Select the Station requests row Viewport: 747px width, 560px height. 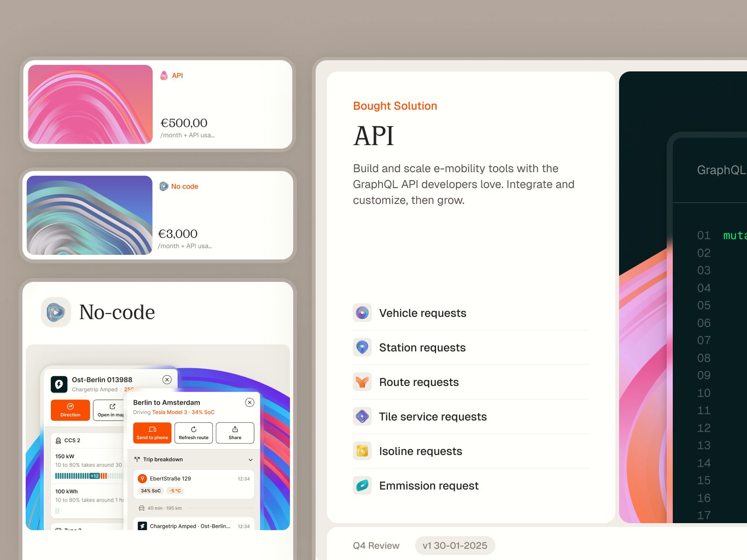coord(471,347)
